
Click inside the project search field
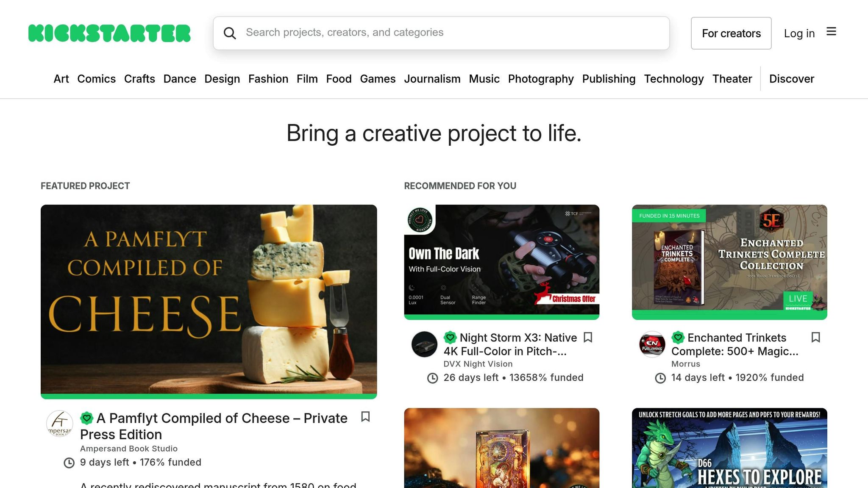tap(424, 33)
